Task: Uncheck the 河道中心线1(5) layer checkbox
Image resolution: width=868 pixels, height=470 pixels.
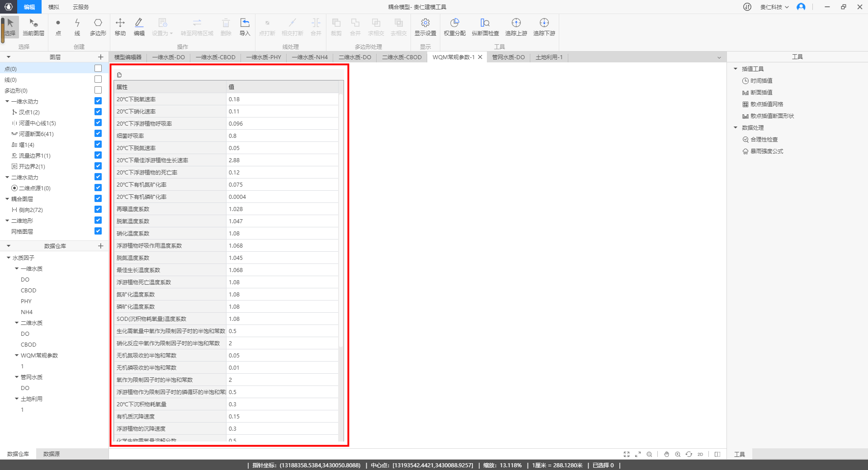Action: point(98,123)
